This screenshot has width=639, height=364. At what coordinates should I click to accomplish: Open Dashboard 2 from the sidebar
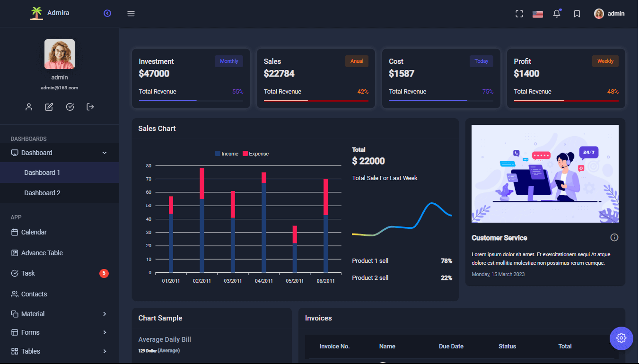coord(42,193)
